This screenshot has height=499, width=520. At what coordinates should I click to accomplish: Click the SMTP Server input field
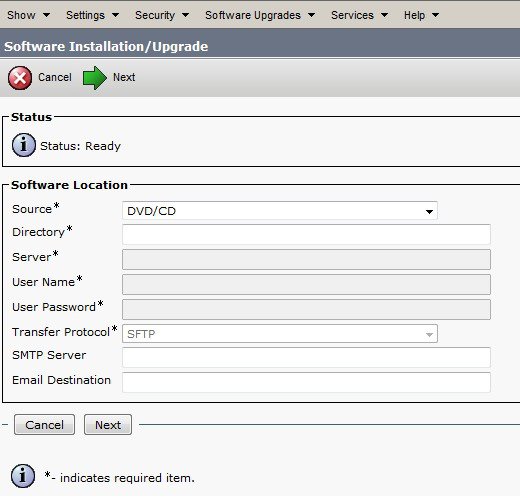(x=306, y=357)
